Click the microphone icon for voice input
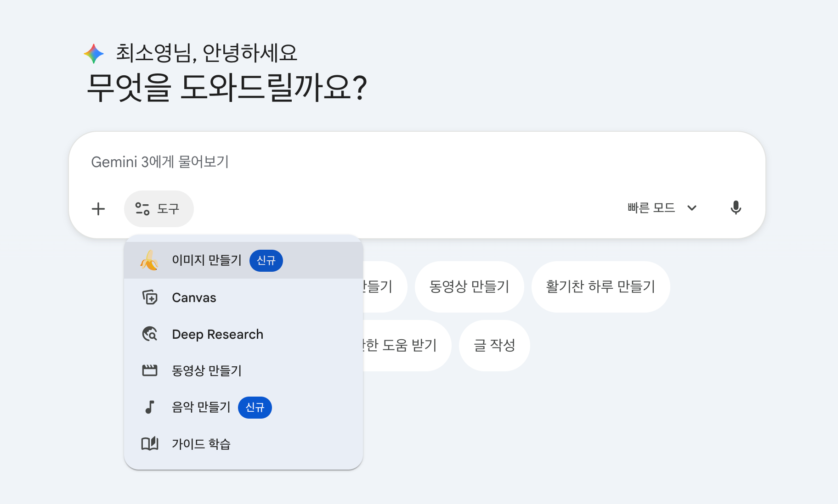 [x=736, y=208]
